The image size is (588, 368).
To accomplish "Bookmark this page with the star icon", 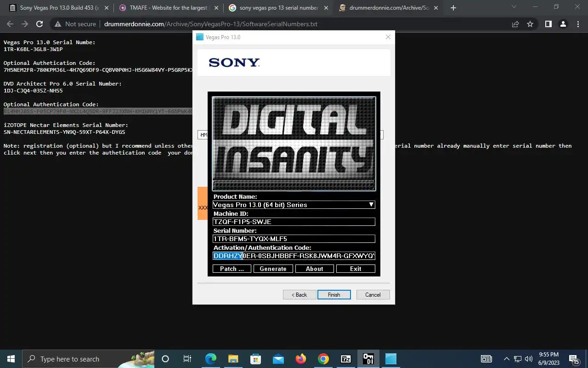I will (x=530, y=24).
